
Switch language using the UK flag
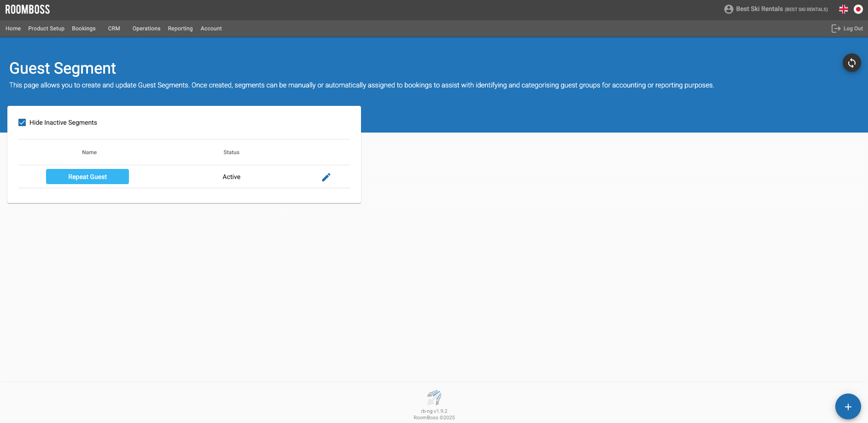844,9
